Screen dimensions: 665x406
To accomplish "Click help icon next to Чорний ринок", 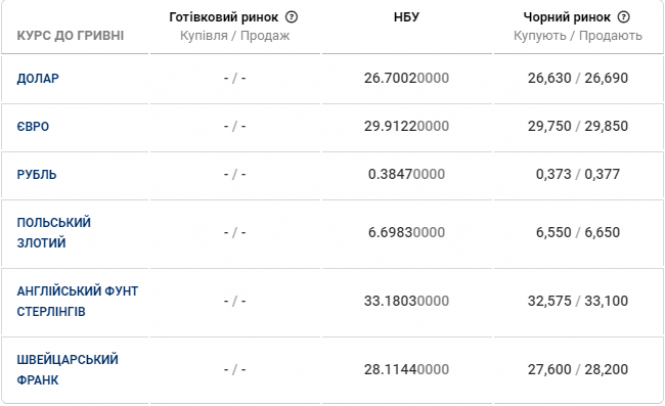I will 624,17.
